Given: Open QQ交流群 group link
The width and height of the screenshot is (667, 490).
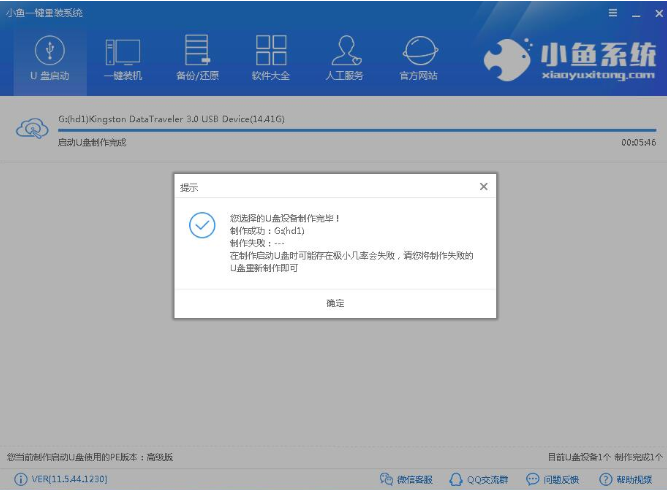Looking at the screenshot, I should click(x=478, y=480).
